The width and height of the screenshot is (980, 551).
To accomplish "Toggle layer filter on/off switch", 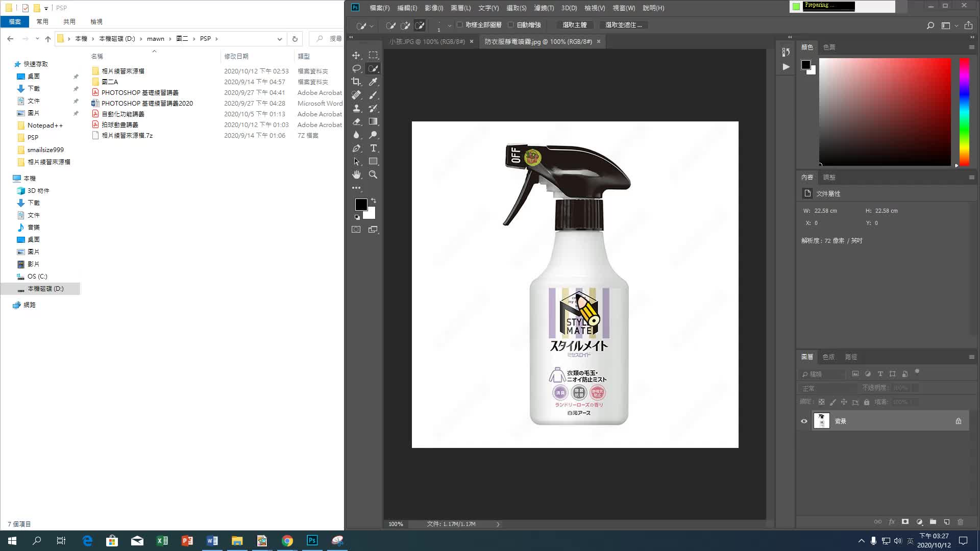I will tap(917, 372).
